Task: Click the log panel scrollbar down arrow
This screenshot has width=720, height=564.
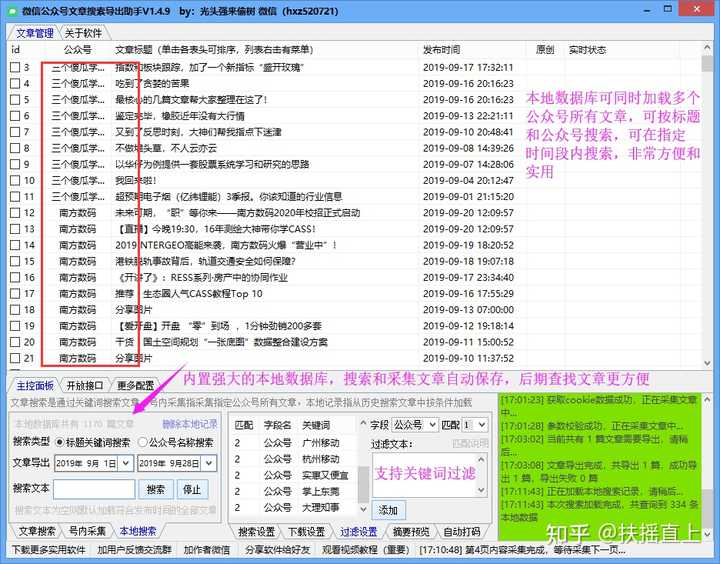Action: (x=707, y=534)
